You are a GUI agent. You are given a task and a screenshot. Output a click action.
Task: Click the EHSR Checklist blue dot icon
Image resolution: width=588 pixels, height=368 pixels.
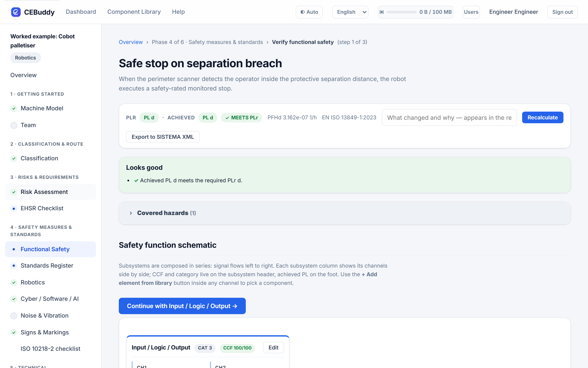[14, 209]
